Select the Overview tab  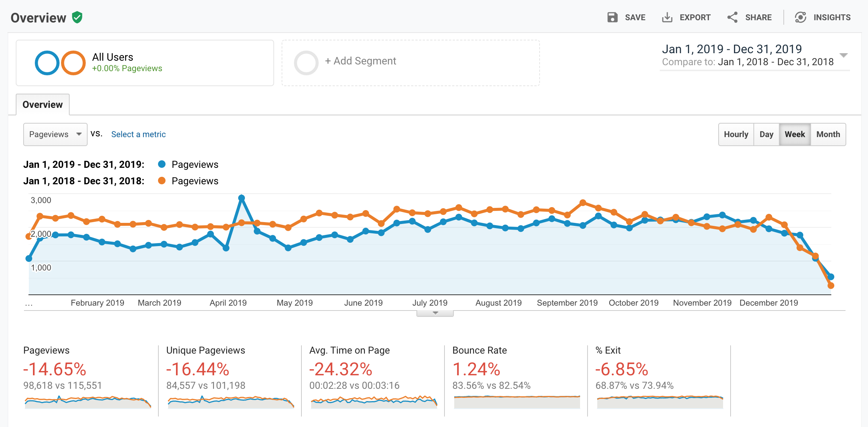pos(43,105)
